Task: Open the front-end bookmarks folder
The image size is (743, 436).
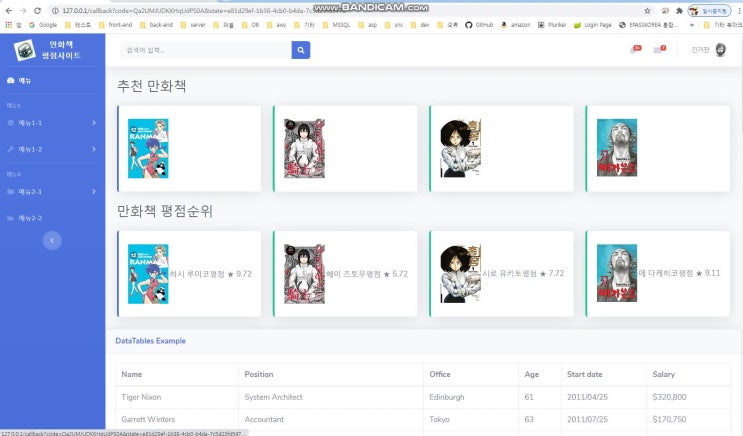Action: point(116,25)
